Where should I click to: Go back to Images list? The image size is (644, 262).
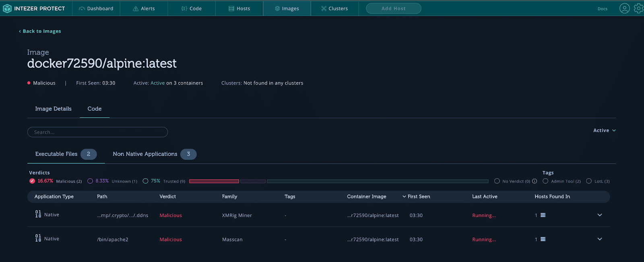[40, 31]
